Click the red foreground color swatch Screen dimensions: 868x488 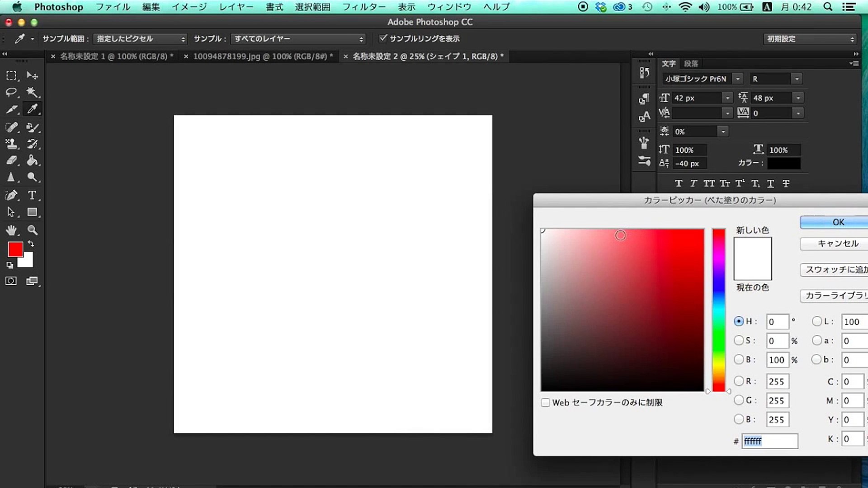pyautogui.click(x=15, y=249)
